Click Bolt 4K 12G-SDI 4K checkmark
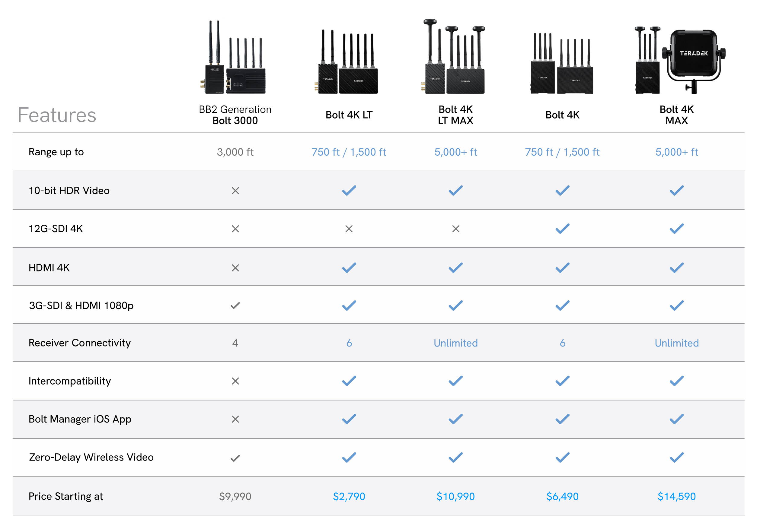This screenshot has height=532, width=757. [563, 229]
